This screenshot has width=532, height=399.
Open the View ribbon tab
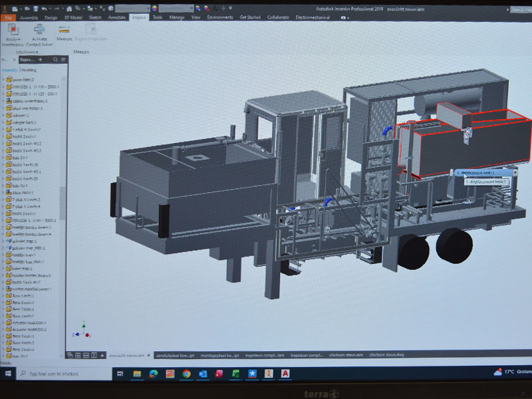[x=196, y=17]
